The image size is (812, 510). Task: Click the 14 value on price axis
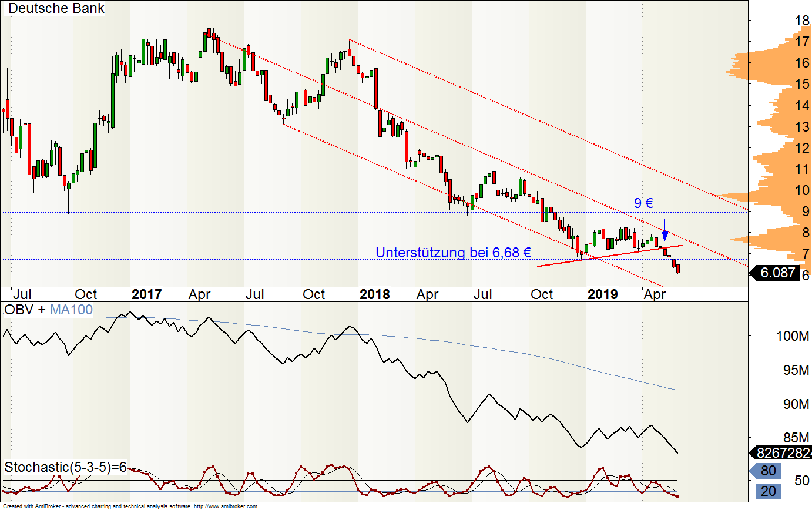[x=803, y=106]
